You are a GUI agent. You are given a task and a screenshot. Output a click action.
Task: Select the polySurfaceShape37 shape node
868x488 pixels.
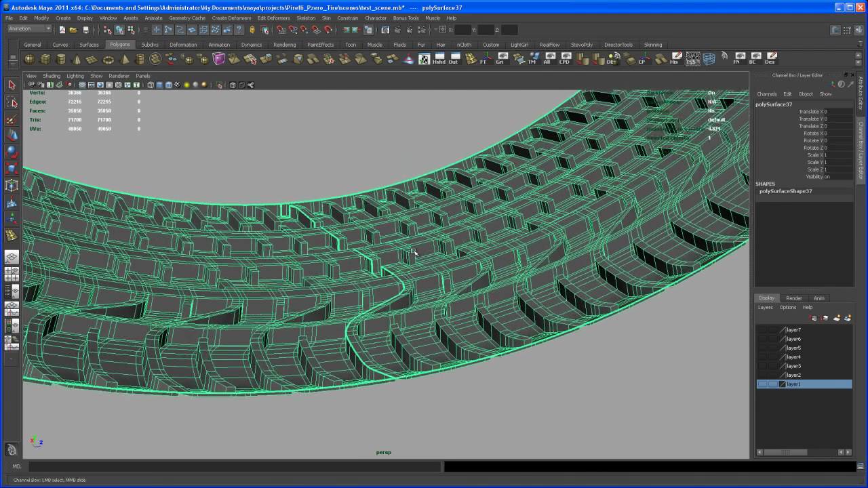(785, 191)
